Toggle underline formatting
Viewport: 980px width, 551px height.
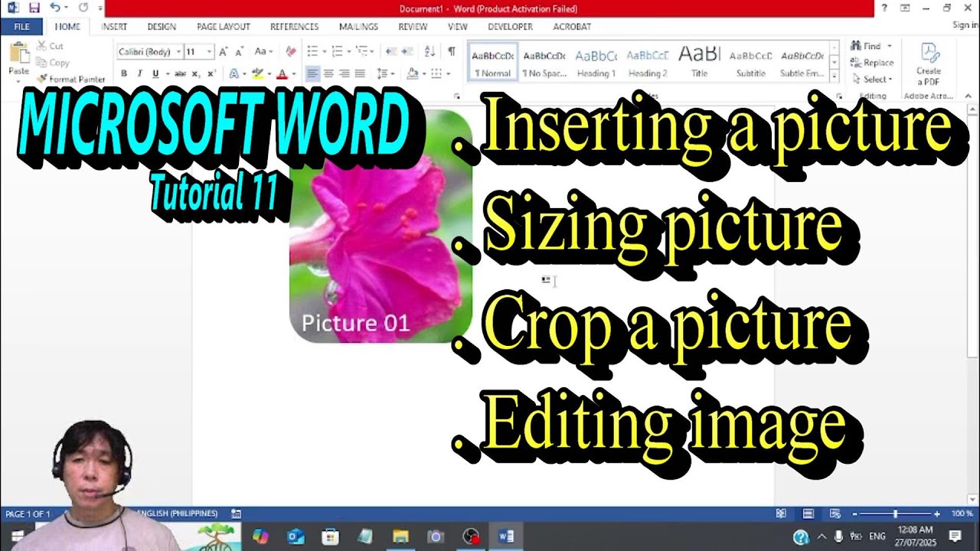(155, 73)
